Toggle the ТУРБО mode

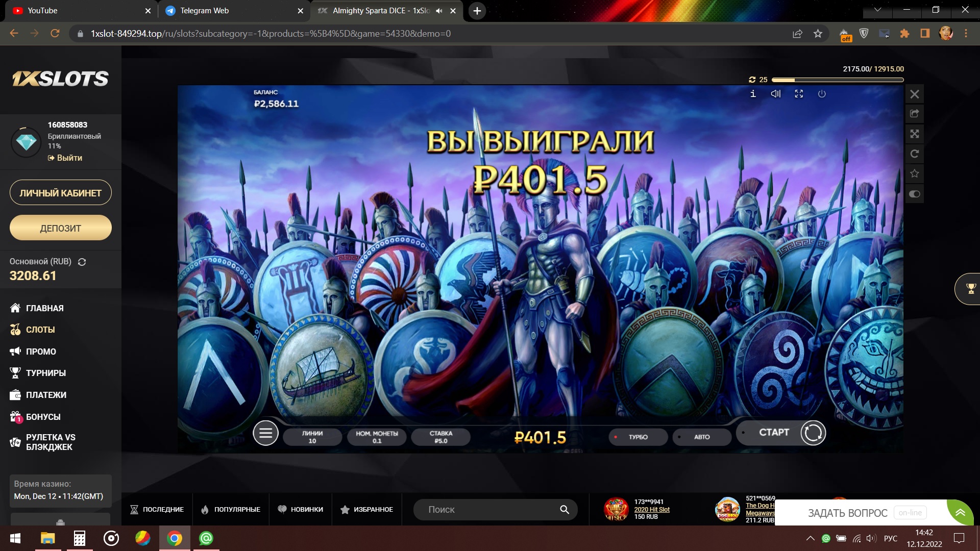pyautogui.click(x=638, y=437)
